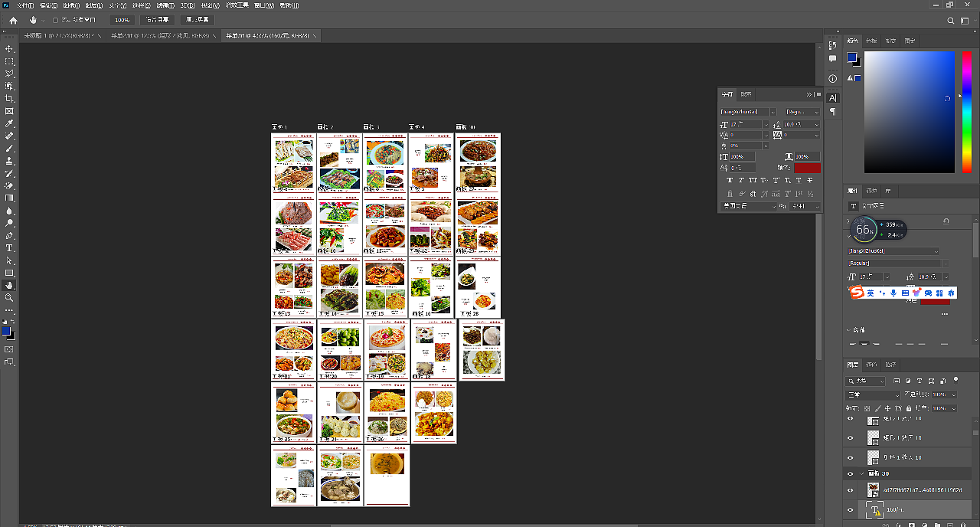Collapse the Character panel with double arrows

coord(809,94)
